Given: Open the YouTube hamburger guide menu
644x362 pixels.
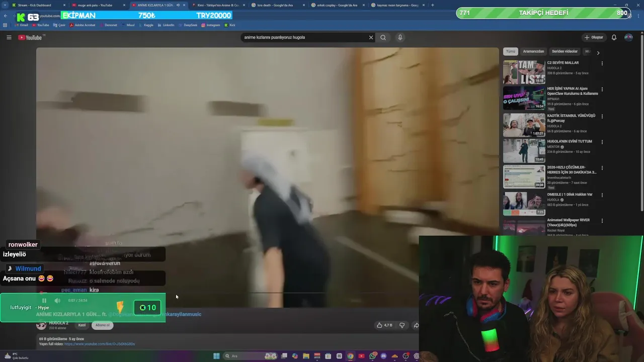Looking at the screenshot, I should [9, 37].
